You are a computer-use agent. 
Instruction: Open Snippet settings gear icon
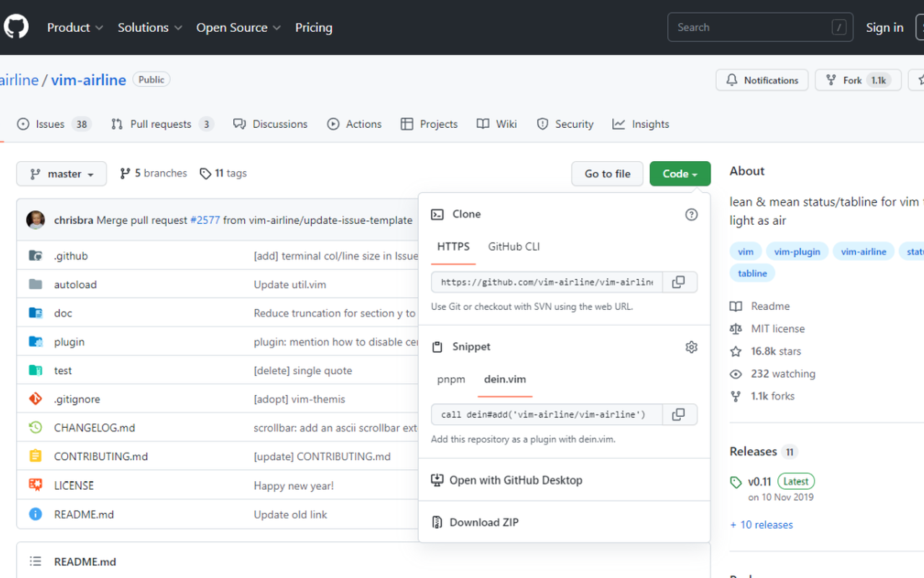pyautogui.click(x=692, y=348)
